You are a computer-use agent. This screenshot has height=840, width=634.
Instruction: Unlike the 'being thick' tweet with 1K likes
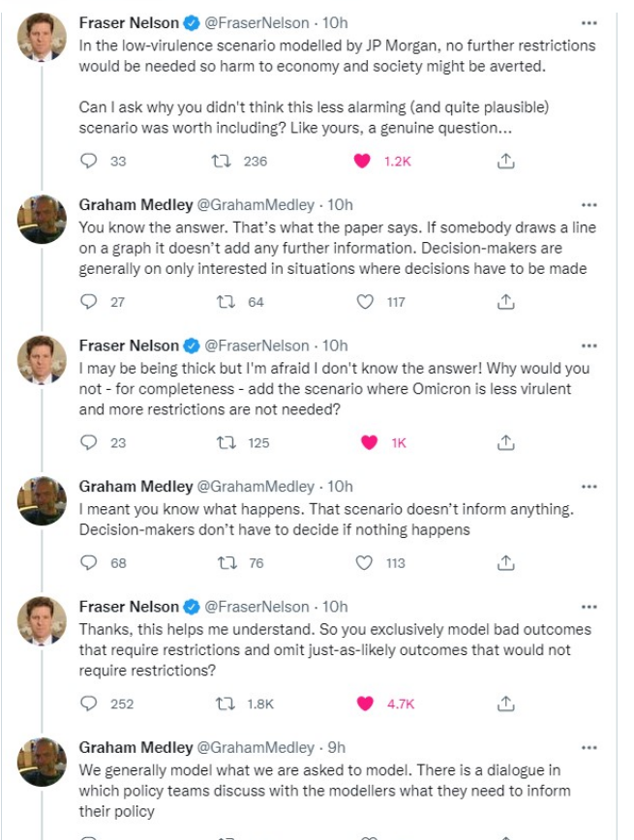coord(369,442)
